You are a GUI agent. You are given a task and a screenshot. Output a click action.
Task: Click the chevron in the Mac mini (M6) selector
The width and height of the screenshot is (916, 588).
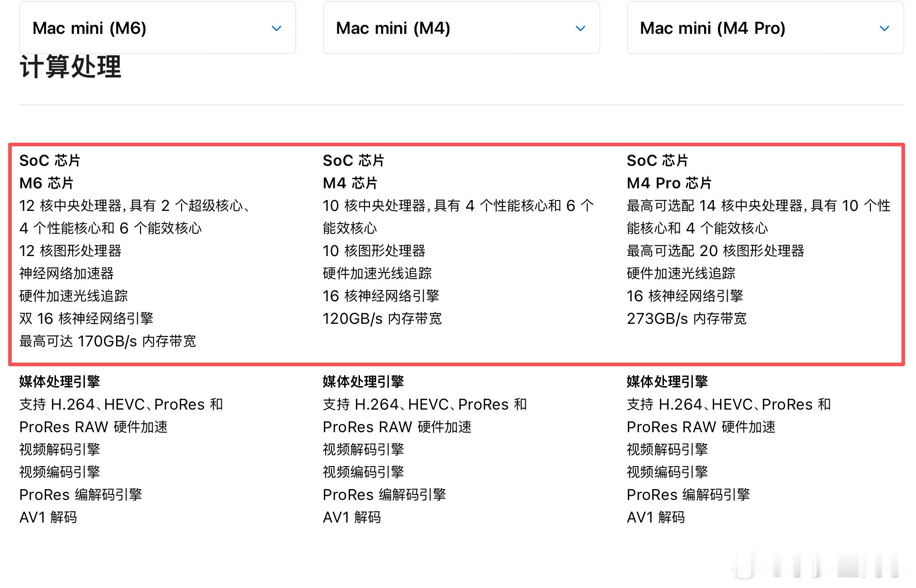[276, 28]
